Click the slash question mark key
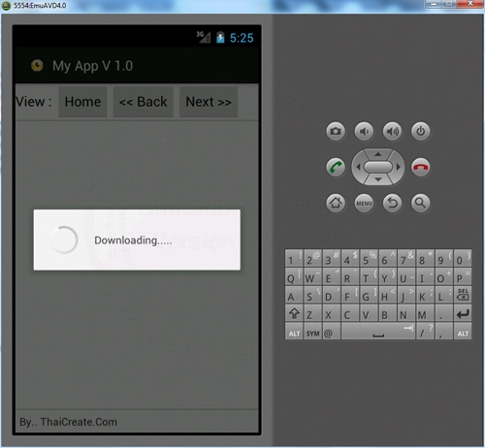 (425, 332)
